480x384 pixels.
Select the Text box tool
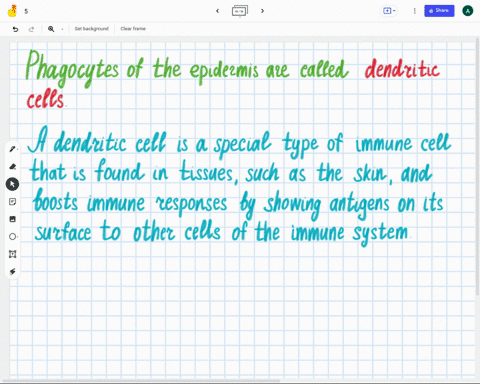[13, 254]
